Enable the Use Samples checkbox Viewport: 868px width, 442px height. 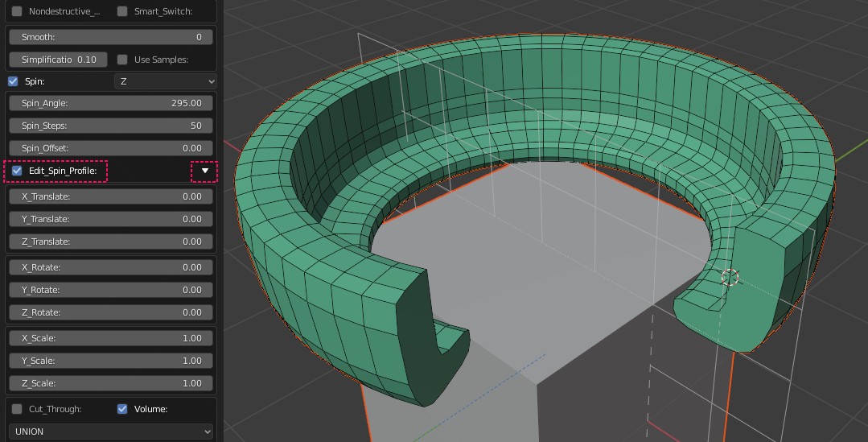tap(122, 60)
